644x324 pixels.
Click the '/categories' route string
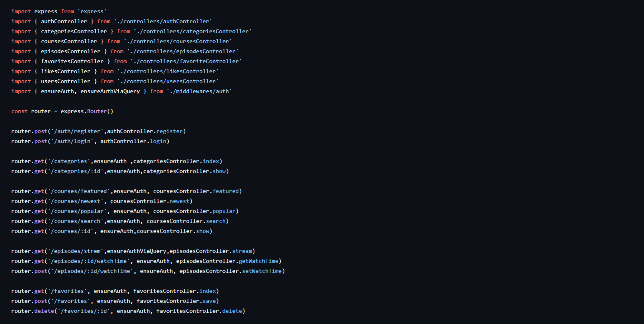tap(69, 161)
